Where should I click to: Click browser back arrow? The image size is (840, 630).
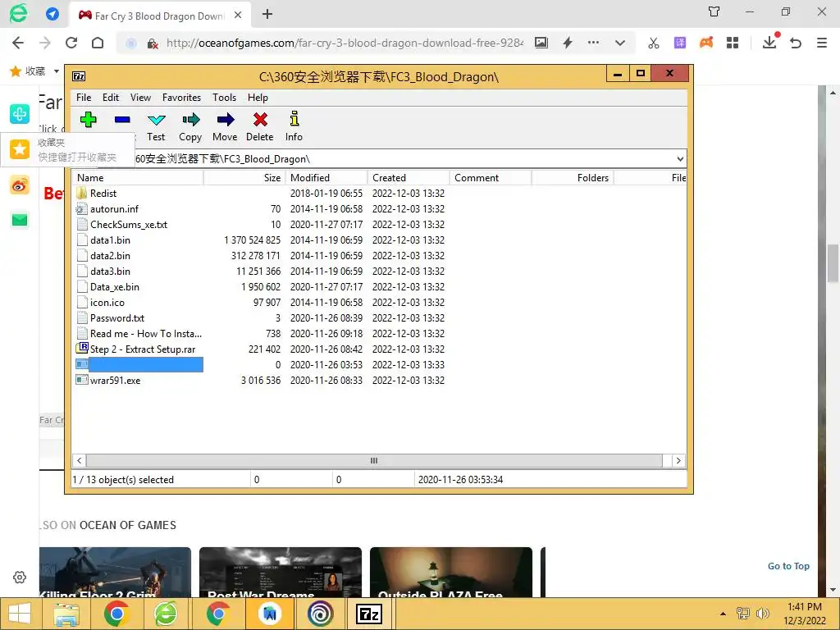point(18,43)
